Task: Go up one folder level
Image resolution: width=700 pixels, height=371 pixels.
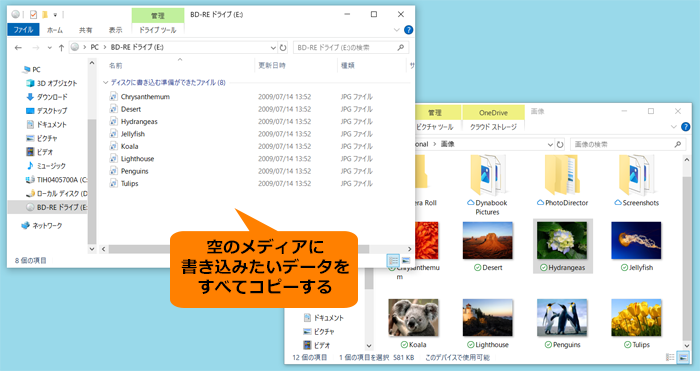Action: point(61,47)
